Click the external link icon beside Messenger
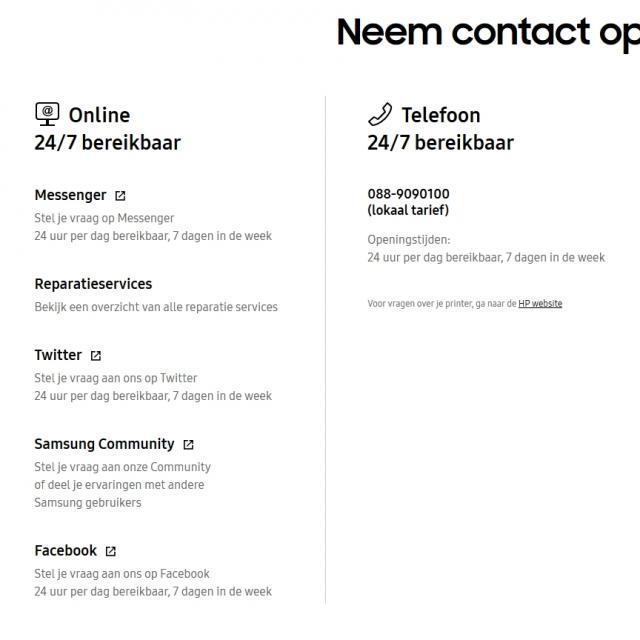Screen dimensions: 640x640 120,196
